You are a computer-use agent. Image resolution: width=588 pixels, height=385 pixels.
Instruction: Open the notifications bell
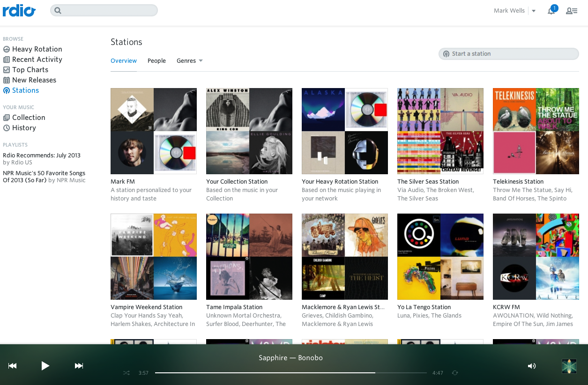[551, 11]
